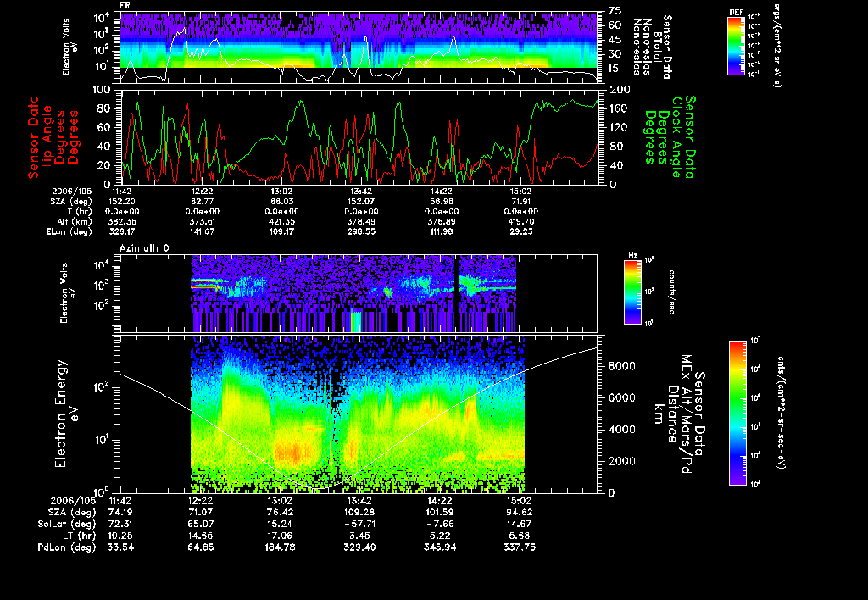Click the cnts/(cm**2-sr-sec-eV) color bar
Viewport: 868px width, 600px height.
point(737,413)
